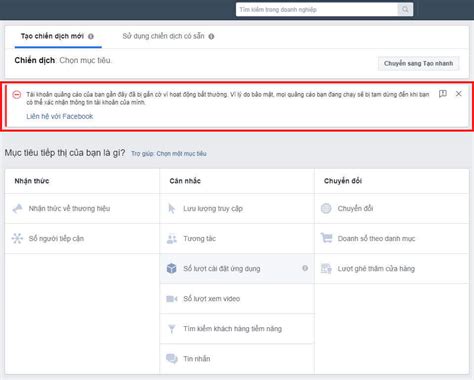Click Chuyển sang Tạo nhanh button
The image size is (474, 380).
click(418, 63)
